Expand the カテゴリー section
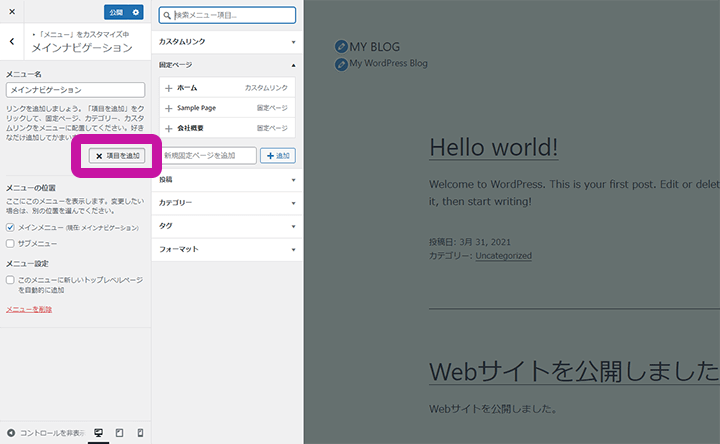The height and width of the screenshot is (444, 720). pyautogui.click(x=226, y=203)
